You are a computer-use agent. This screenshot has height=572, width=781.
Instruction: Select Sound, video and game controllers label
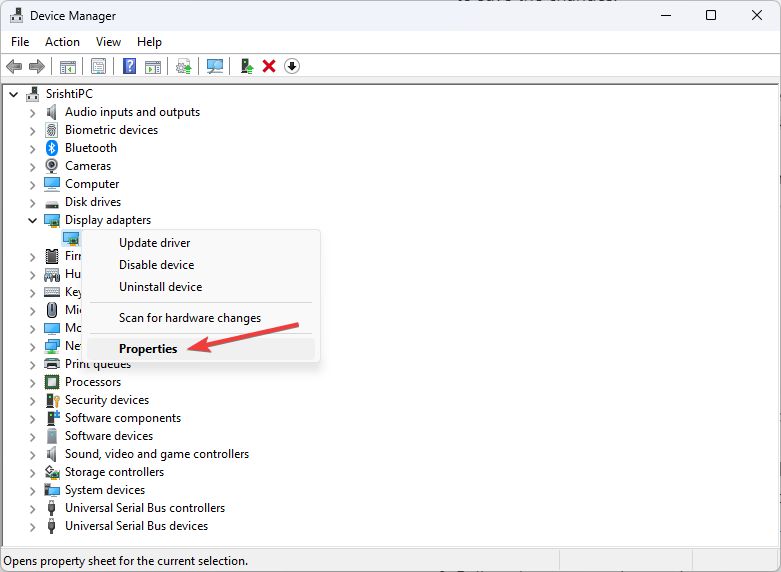click(157, 454)
